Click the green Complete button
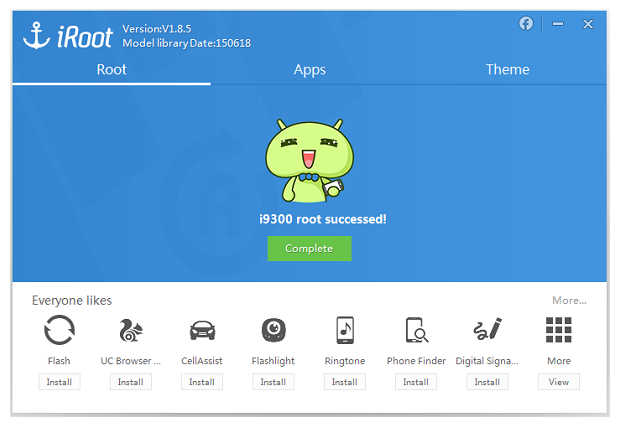Screen dimensions: 618x421 (309, 248)
